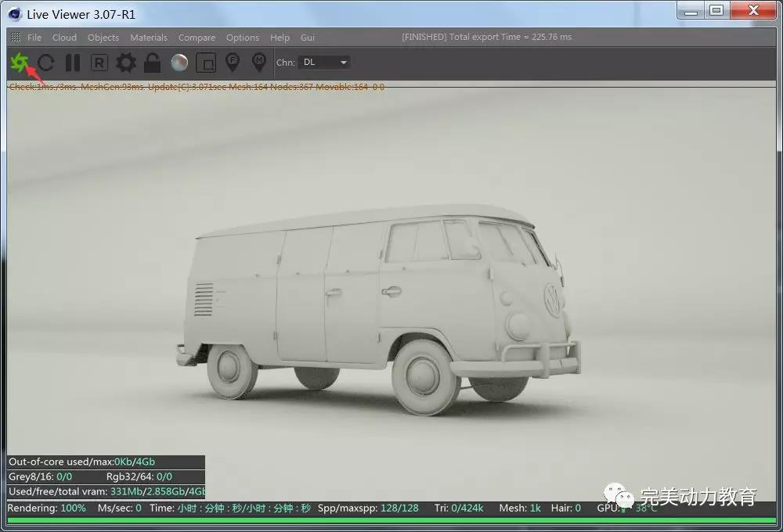Open the Cloud menu
Viewport: 783px width, 532px height.
click(64, 38)
